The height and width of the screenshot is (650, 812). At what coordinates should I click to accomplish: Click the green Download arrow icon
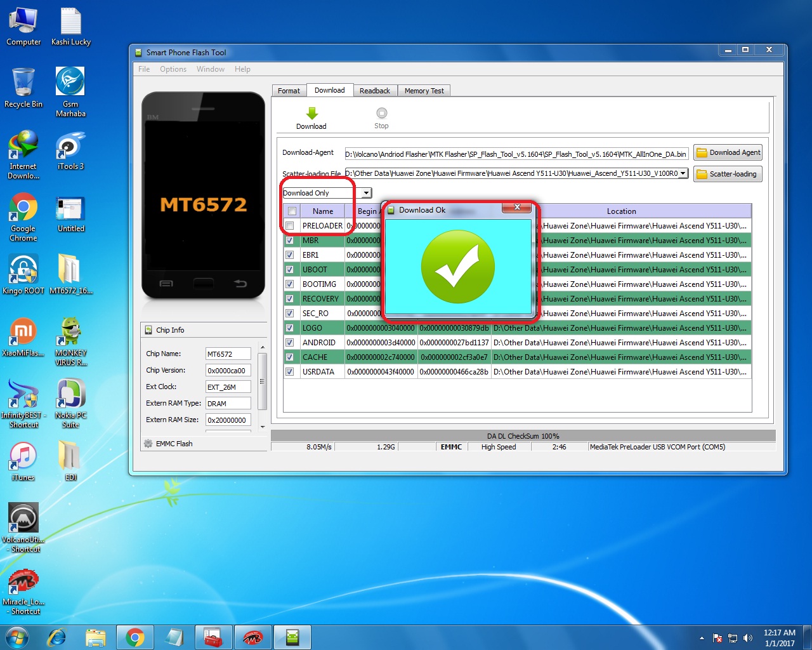pos(311,114)
